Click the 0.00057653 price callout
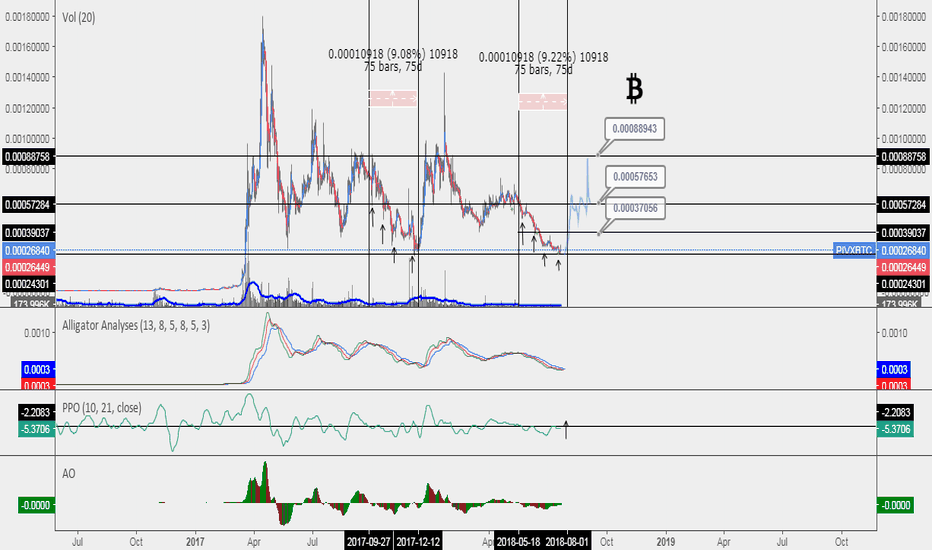932x550 pixels. pyautogui.click(x=635, y=177)
